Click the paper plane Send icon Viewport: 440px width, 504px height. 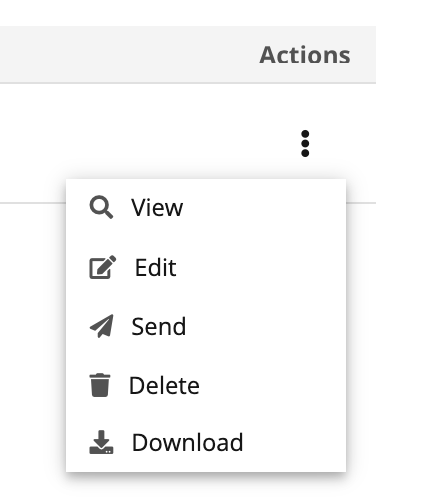102,326
